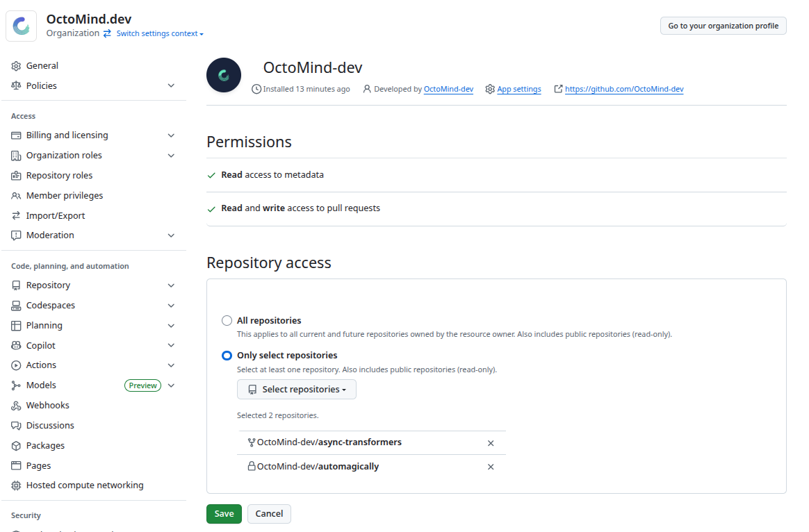This screenshot has height=532, width=809.
Task: Open Member privileges from the sidebar
Action: pyautogui.click(x=63, y=195)
